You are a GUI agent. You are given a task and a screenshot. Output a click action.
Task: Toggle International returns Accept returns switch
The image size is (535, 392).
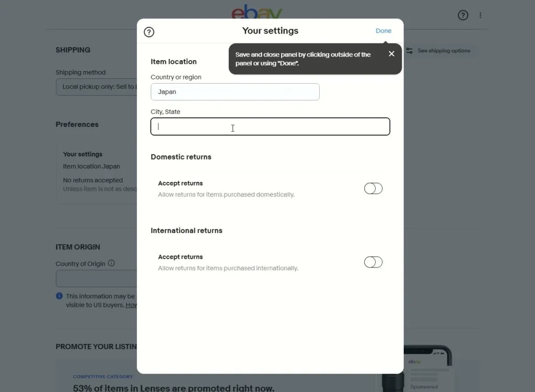[373, 262]
